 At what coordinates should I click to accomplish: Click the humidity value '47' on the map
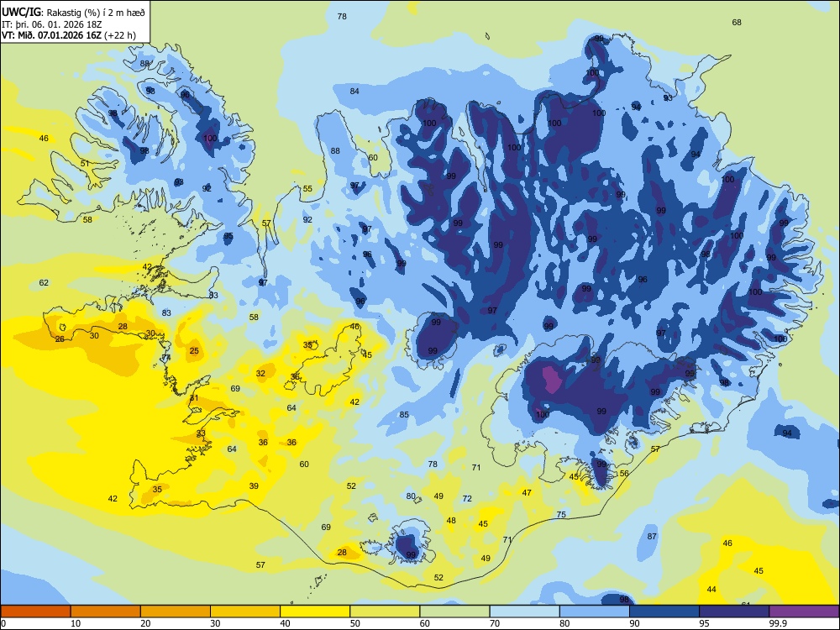(x=527, y=492)
